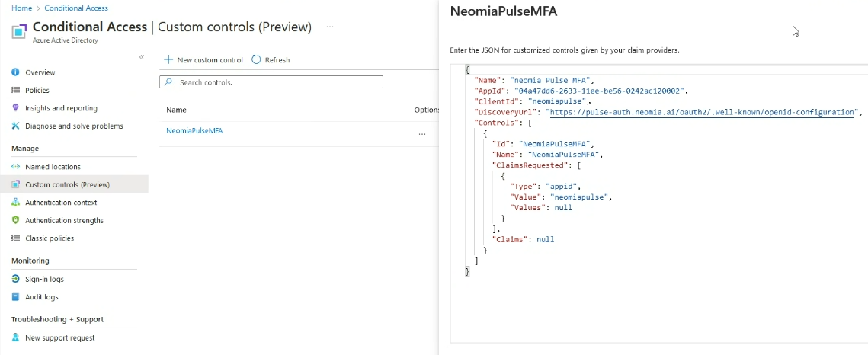The width and height of the screenshot is (868, 355).
Task: Click the Diagnose and solve problems wrench icon
Action: [x=15, y=126]
